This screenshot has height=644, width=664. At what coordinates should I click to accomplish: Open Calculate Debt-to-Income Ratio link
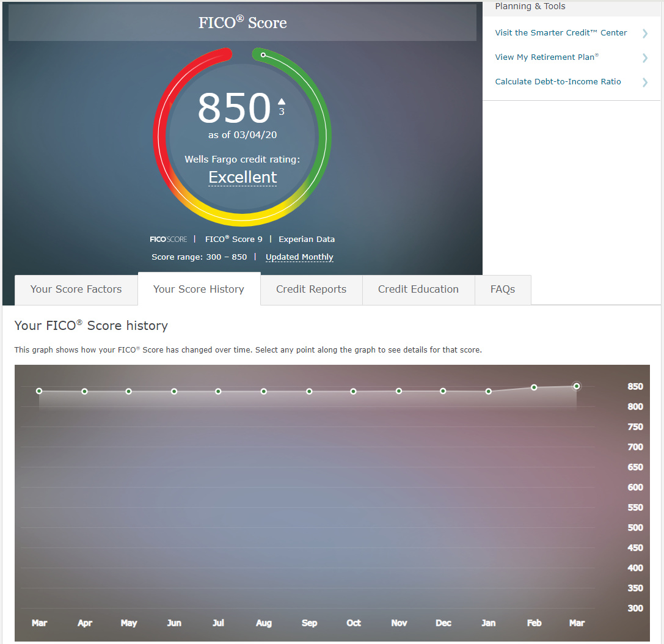(x=558, y=81)
